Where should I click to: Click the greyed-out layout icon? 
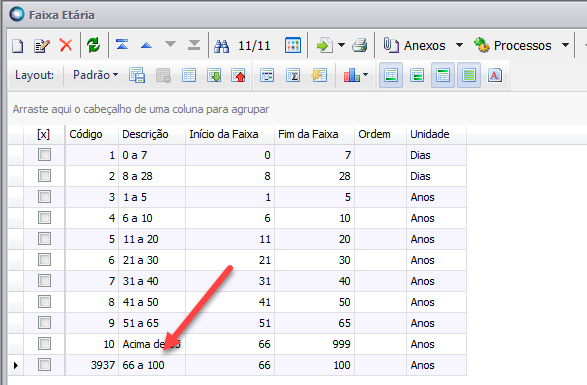coord(164,75)
